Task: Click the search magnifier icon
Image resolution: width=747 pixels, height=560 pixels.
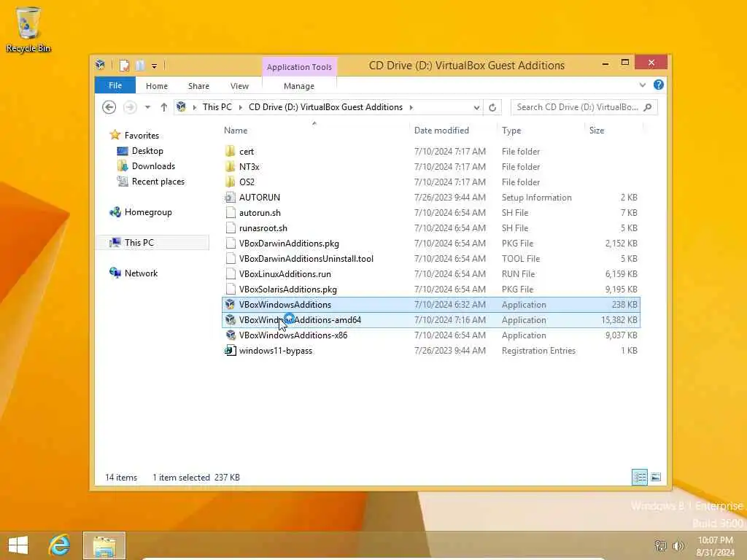Action: (x=648, y=107)
